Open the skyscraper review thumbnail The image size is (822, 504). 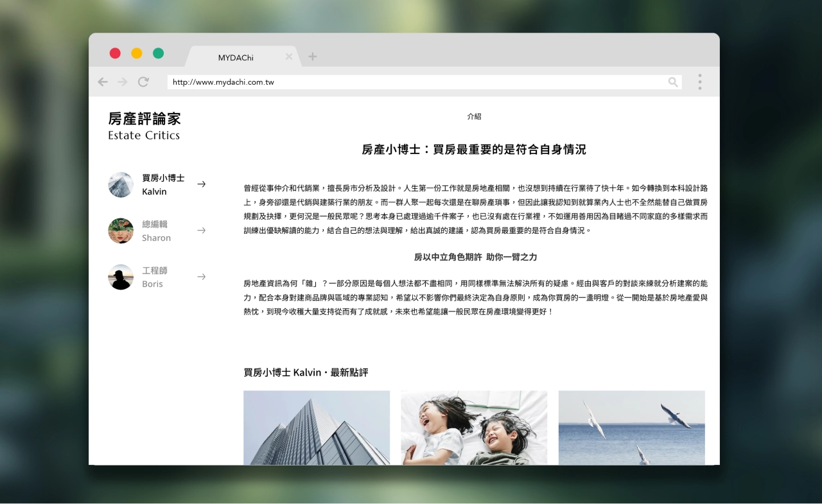317,428
